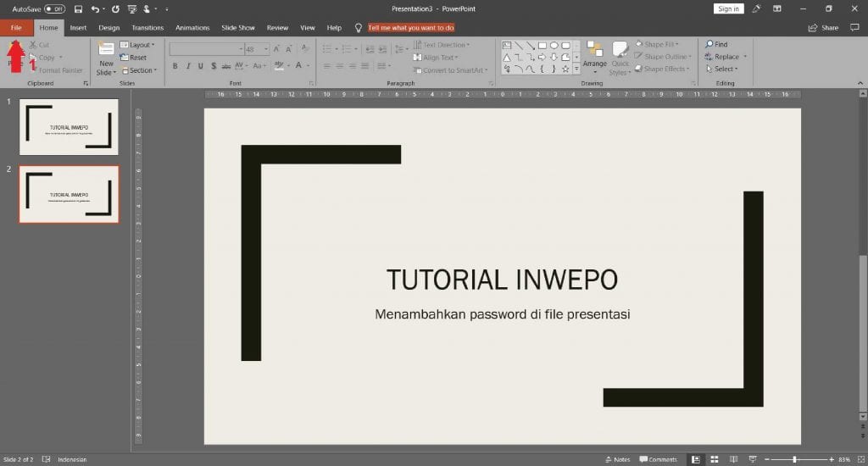Toggle Bold formatting in the Font group
This screenshot has height=466, width=868.
click(175, 66)
